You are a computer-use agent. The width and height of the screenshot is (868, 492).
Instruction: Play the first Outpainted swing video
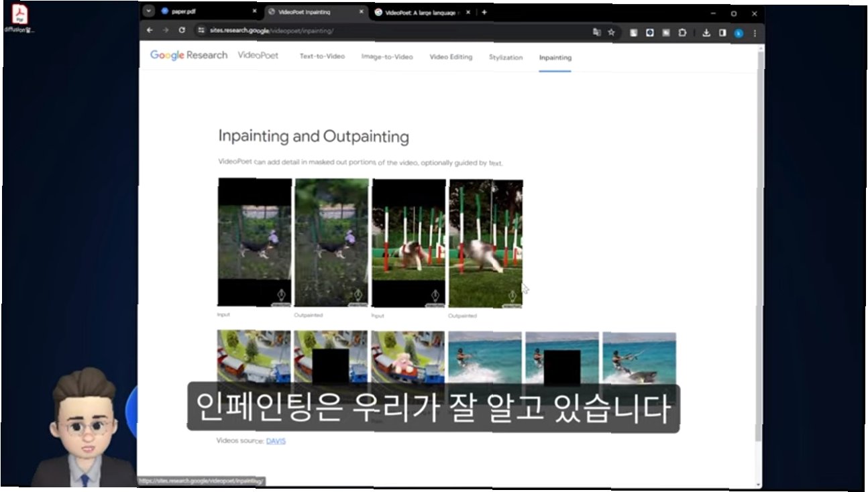coord(331,243)
